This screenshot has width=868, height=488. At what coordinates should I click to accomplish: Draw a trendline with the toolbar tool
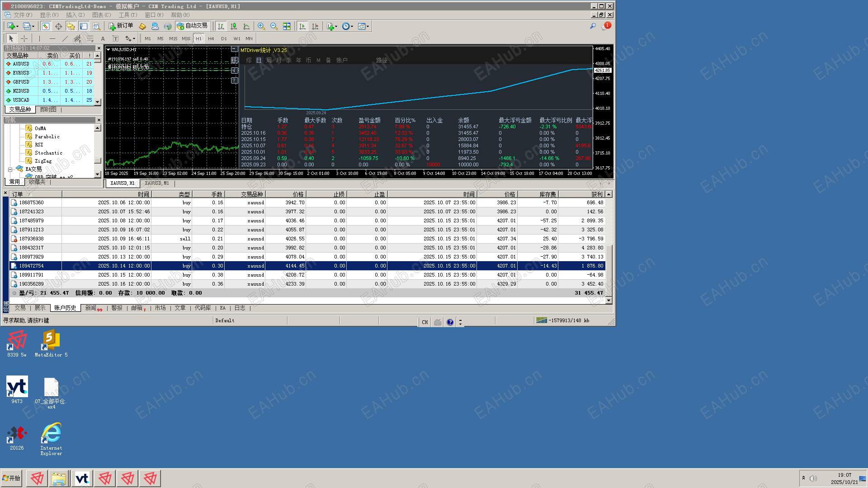tap(65, 38)
